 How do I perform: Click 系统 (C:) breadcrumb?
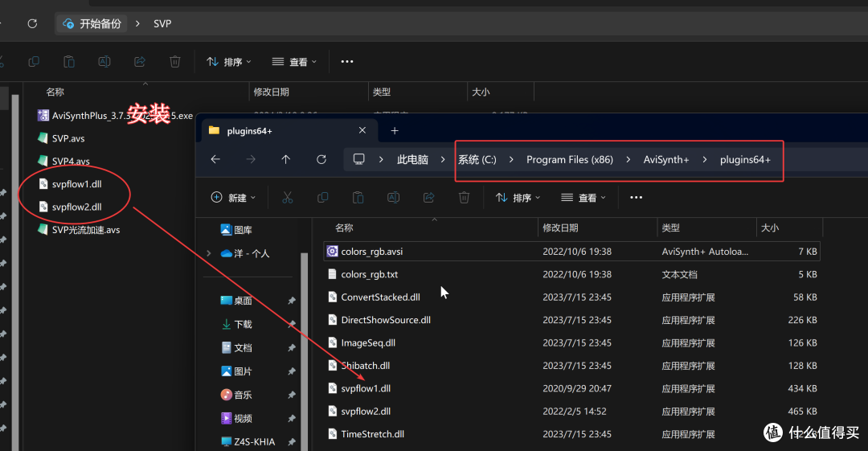point(477,159)
